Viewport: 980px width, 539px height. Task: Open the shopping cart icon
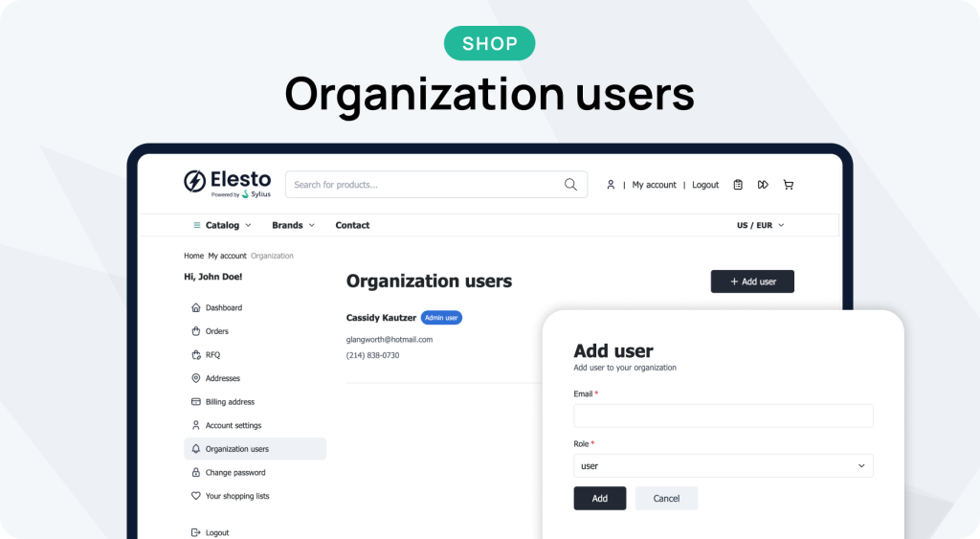pyautogui.click(x=789, y=185)
